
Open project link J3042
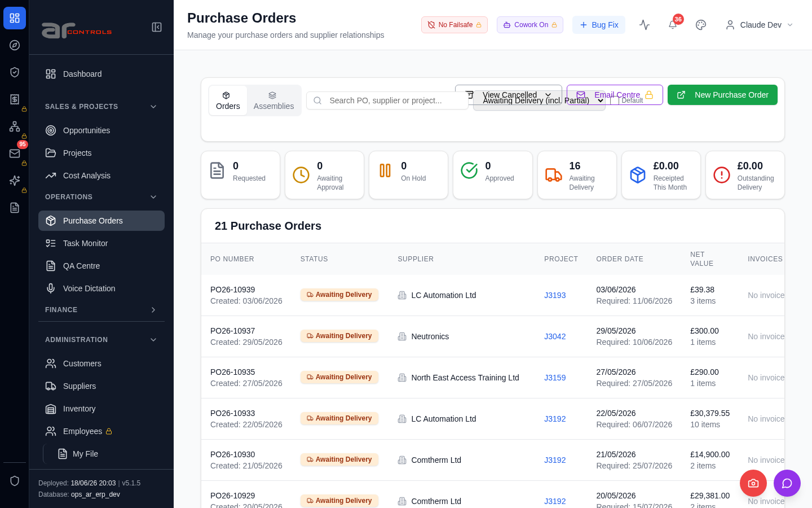point(555,336)
